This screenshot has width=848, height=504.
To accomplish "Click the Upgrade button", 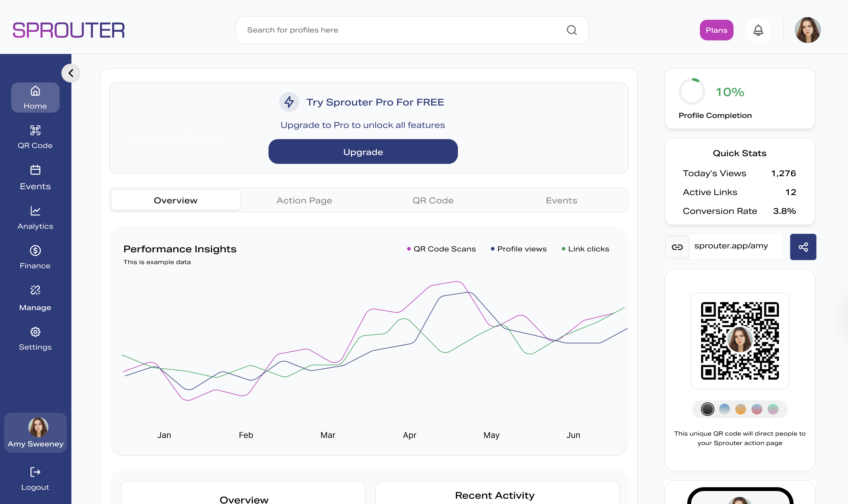I will click(363, 151).
